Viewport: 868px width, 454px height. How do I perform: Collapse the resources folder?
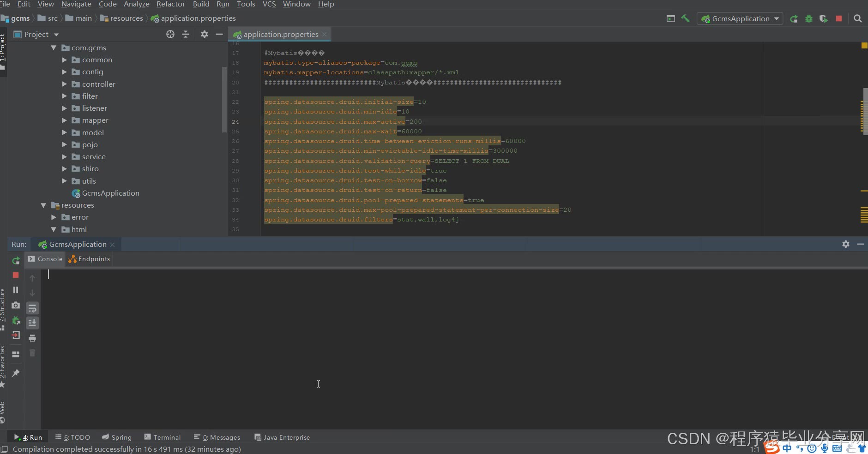click(43, 205)
